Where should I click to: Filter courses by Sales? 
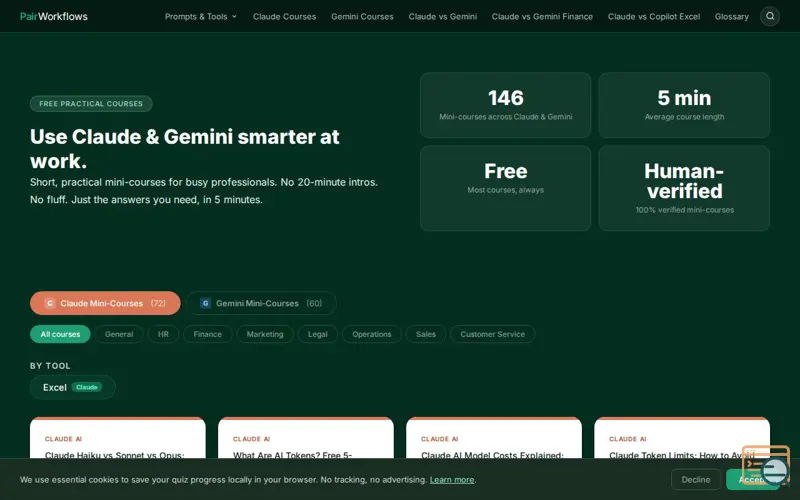[426, 334]
